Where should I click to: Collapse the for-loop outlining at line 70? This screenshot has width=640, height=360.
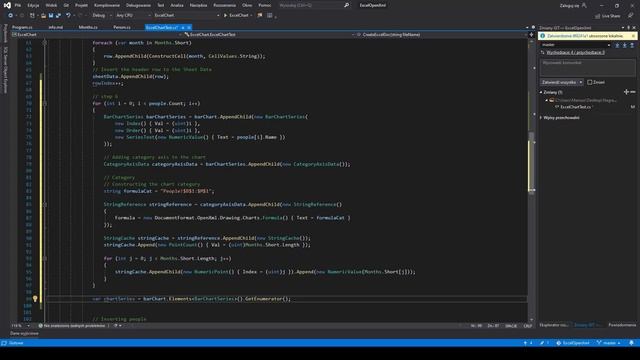(x=45, y=104)
